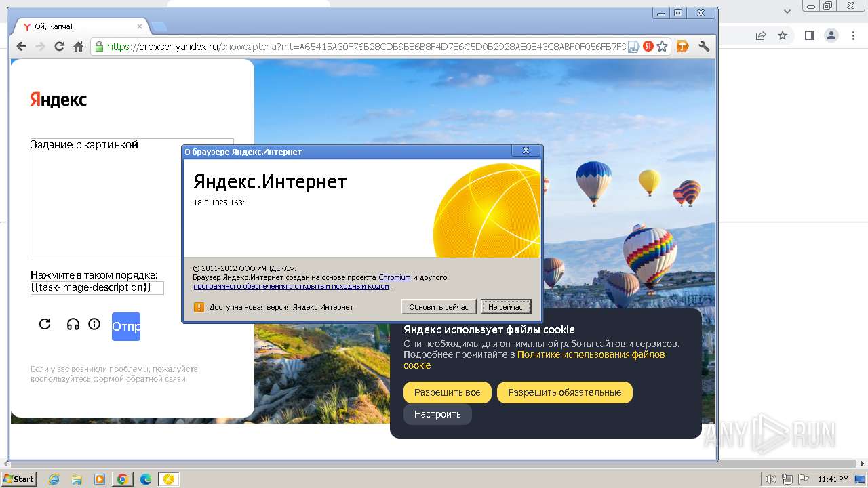This screenshot has height=488, width=868.
Task: Click bookmark star in background Chrome window
Action: click(783, 35)
